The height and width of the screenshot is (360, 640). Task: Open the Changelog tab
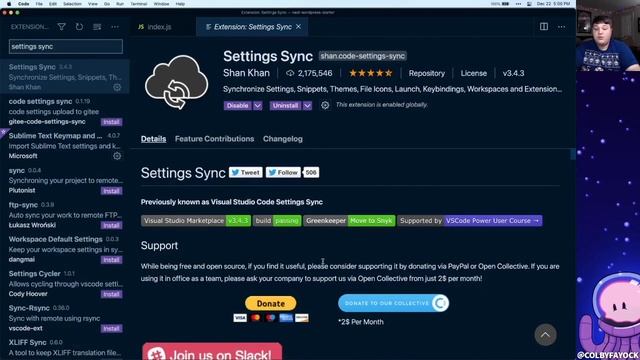click(283, 139)
